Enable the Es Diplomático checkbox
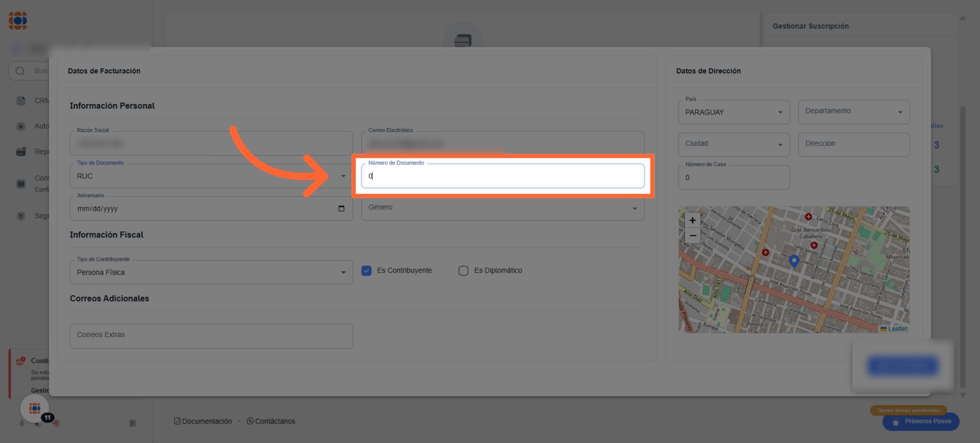This screenshot has height=443, width=980. (x=463, y=271)
